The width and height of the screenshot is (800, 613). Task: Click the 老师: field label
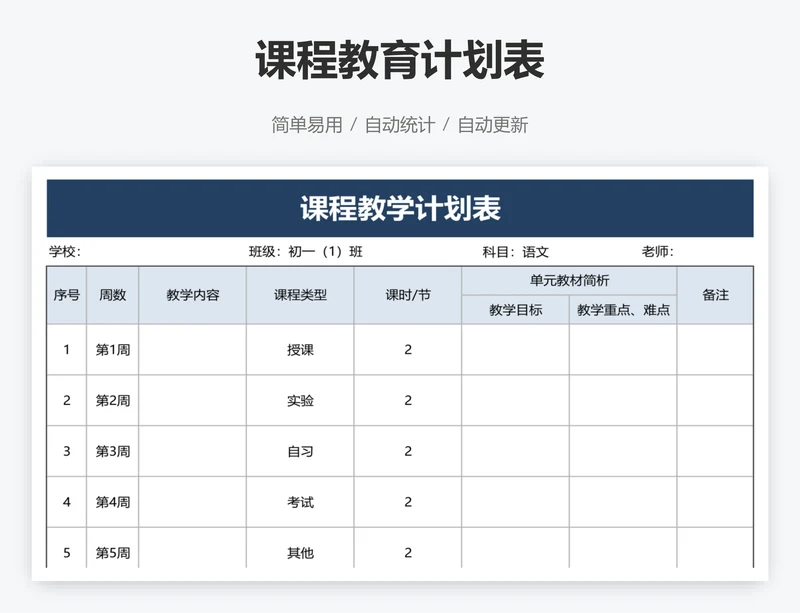click(x=658, y=252)
